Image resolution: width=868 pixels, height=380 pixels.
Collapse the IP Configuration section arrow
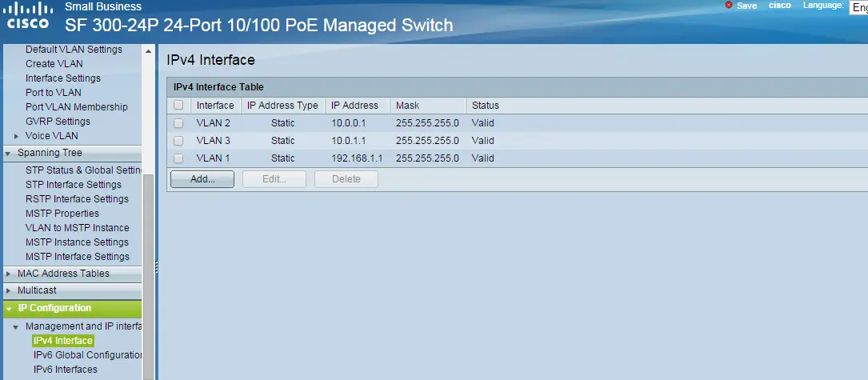[x=9, y=309]
